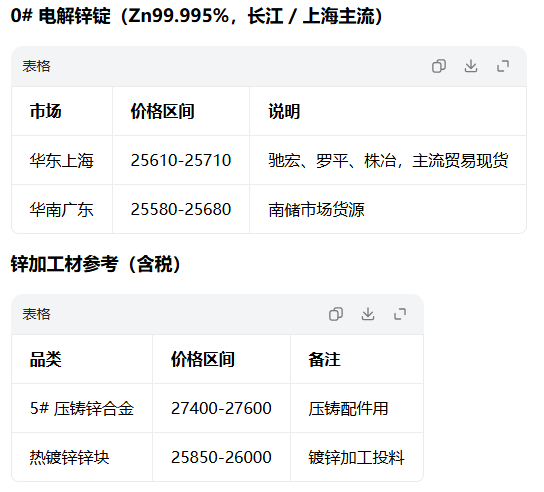Select the 华南广东 market cell
Screen dimensions: 544x492
pyautogui.click(x=61, y=210)
